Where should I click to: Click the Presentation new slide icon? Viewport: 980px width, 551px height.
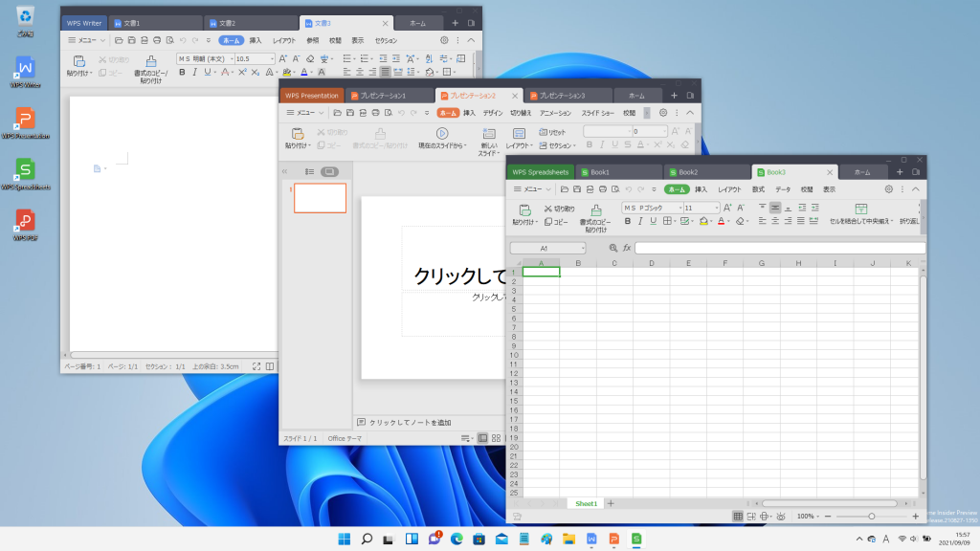pyautogui.click(x=489, y=134)
